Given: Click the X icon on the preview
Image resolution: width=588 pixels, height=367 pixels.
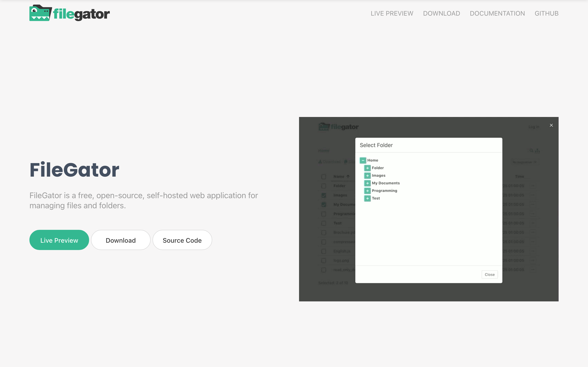Looking at the screenshot, I should [x=551, y=125].
